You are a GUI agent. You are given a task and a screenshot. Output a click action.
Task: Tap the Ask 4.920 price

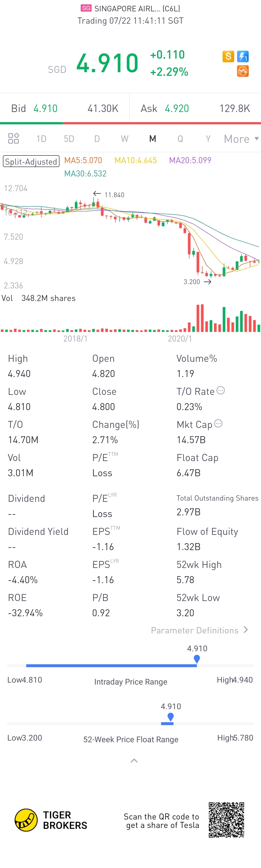(177, 109)
